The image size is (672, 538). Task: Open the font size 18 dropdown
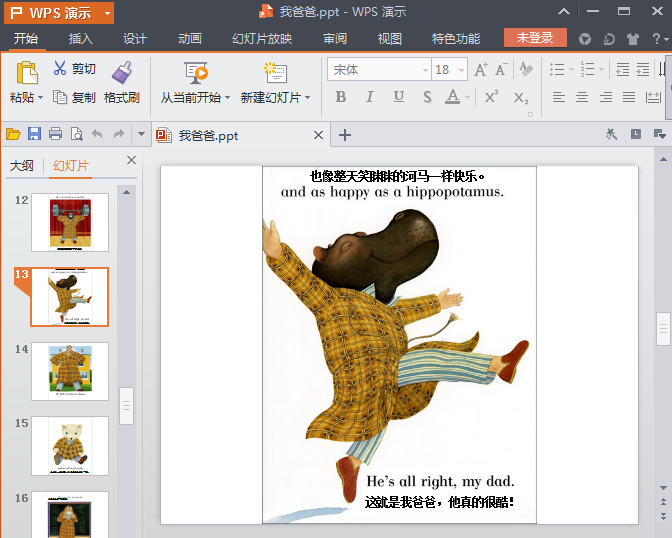(460, 70)
